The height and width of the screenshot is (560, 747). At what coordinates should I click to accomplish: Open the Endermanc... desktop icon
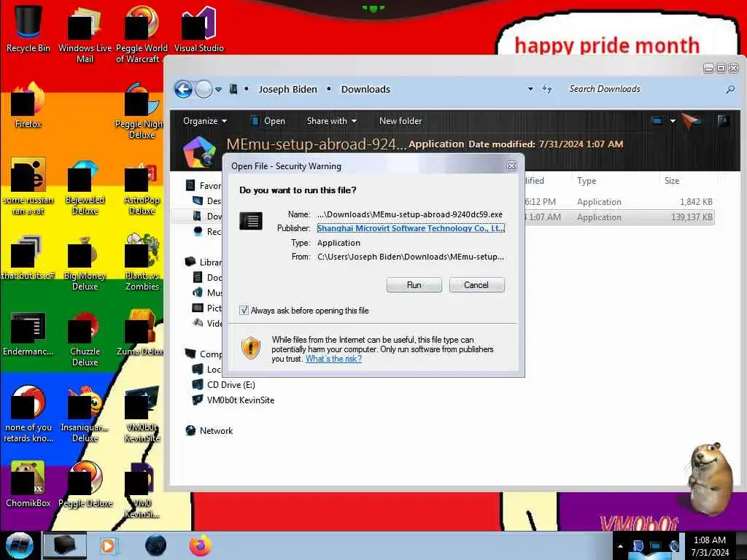point(28,333)
